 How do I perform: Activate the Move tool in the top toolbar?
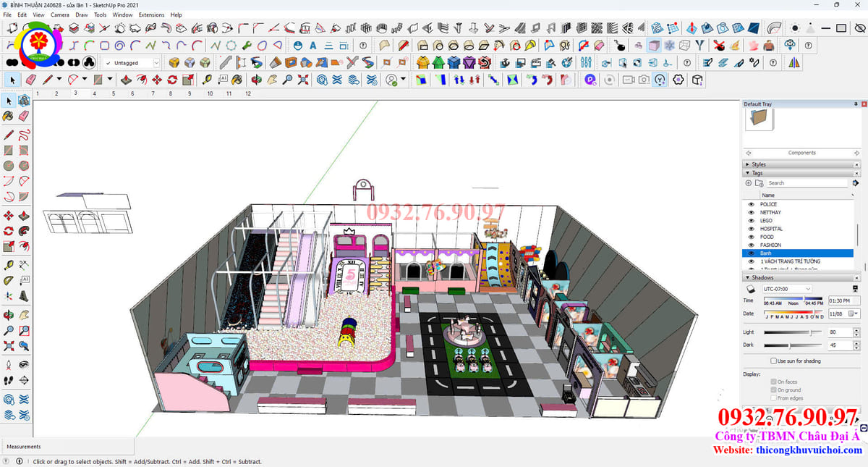click(156, 80)
